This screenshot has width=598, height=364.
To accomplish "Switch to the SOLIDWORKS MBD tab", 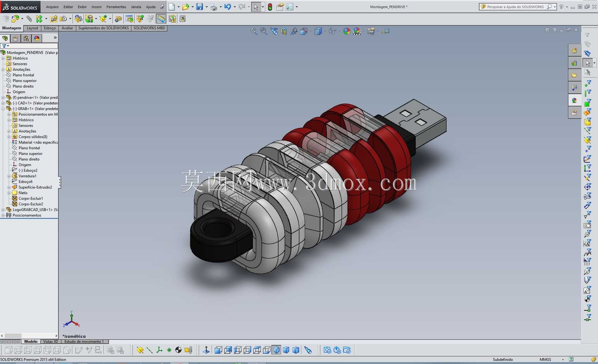I will (x=149, y=28).
